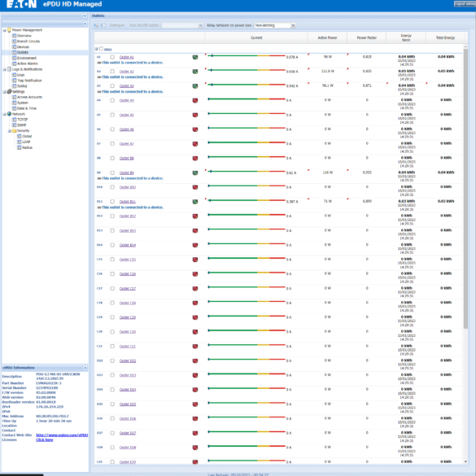Check the box for Outlet A2
The width and height of the screenshot is (476, 476).
[112, 72]
